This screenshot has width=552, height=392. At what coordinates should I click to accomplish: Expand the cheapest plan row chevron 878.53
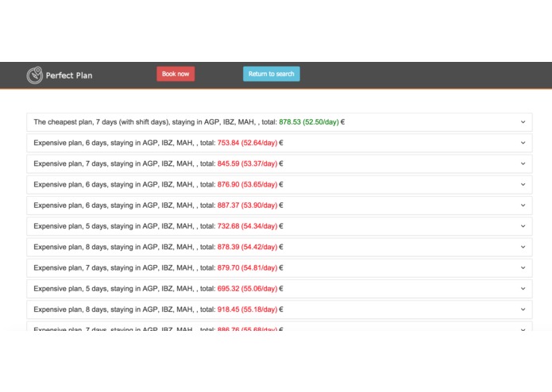coord(523,122)
